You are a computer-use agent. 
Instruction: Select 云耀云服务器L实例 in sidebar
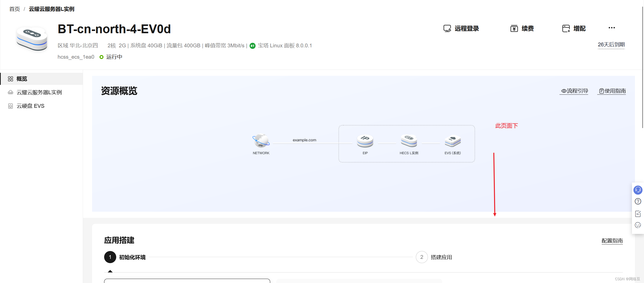[39, 92]
